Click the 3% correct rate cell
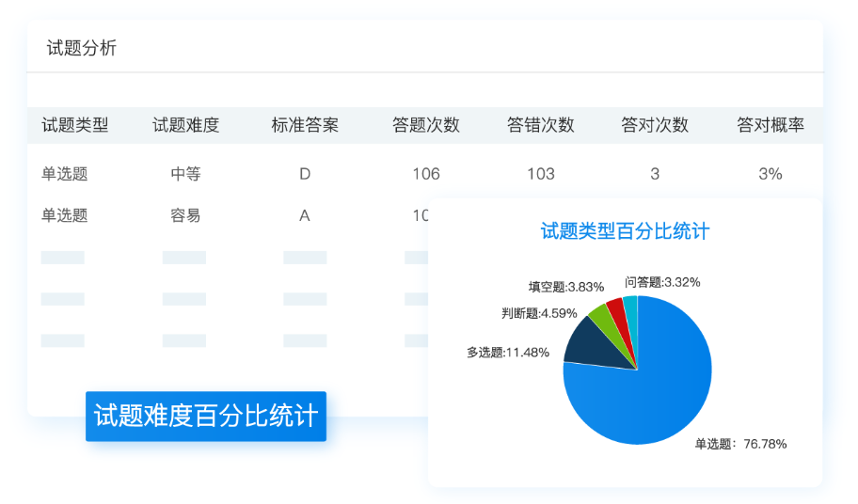 pyautogui.click(x=770, y=174)
